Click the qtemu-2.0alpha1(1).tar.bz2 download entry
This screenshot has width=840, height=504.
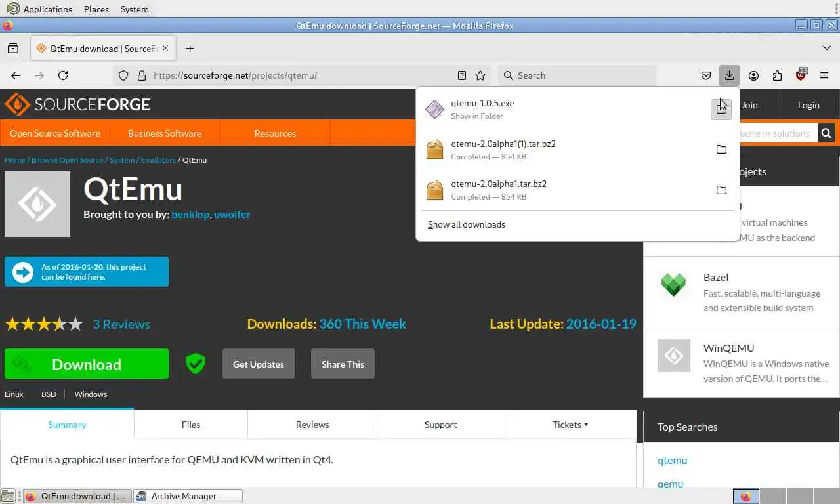(564, 150)
